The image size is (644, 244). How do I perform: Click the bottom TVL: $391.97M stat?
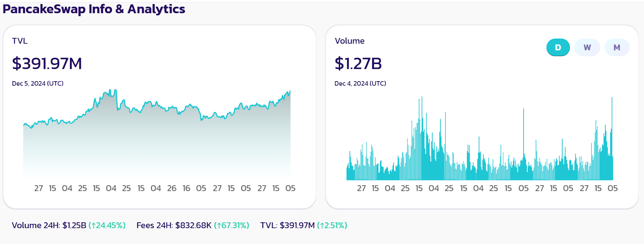click(x=287, y=225)
